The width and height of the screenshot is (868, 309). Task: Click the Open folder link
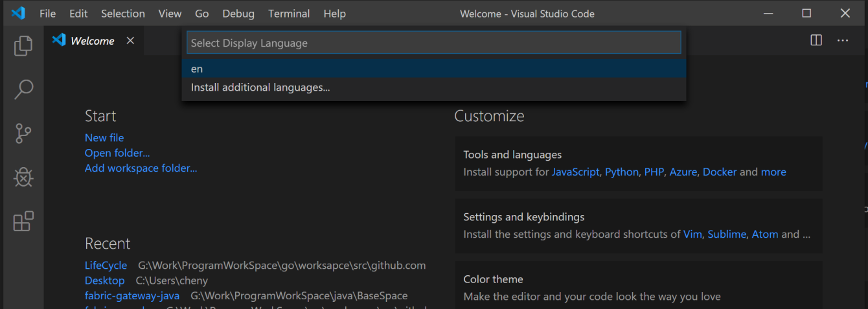(117, 153)
